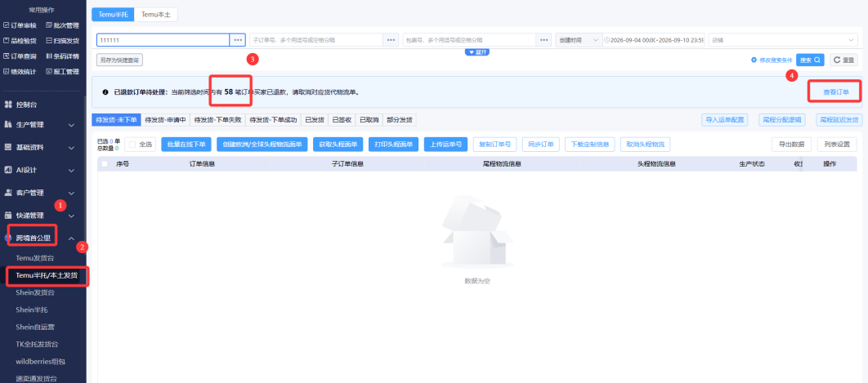Open 绩效统计 shortcut icon

pyautogui.click(x=6, y=71)
